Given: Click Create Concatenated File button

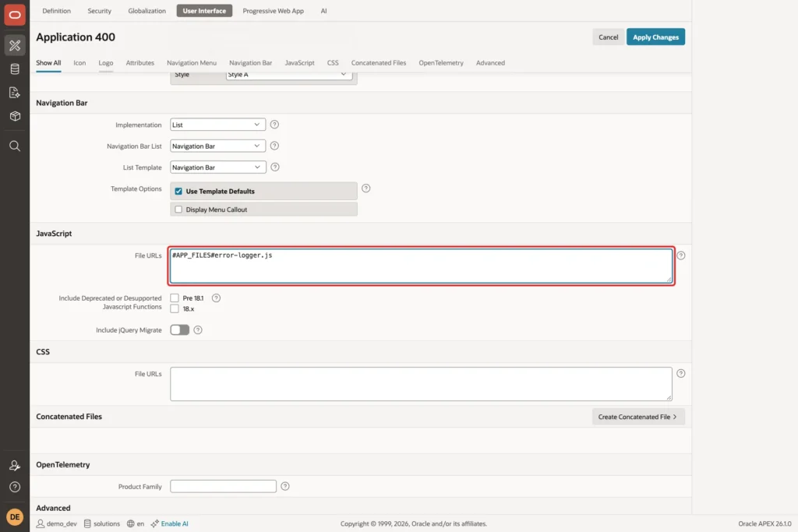Looking at the screenshot, I should tap(638, 417).
